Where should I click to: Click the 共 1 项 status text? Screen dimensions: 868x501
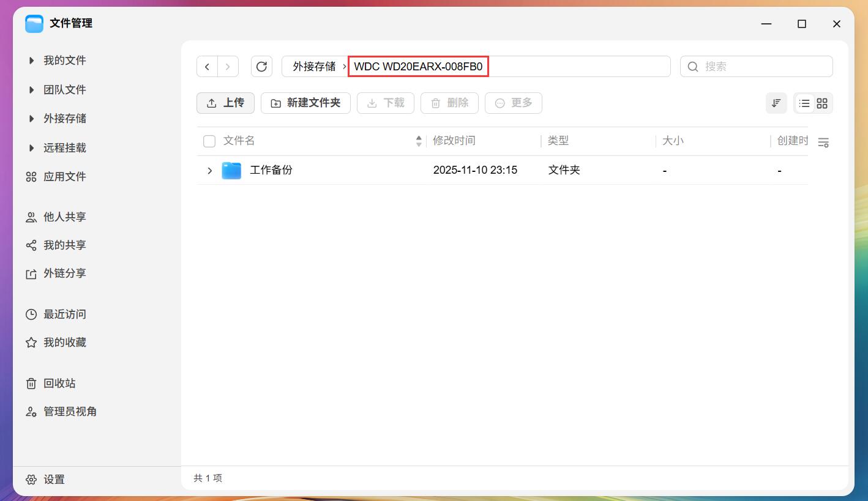[208, 478]
